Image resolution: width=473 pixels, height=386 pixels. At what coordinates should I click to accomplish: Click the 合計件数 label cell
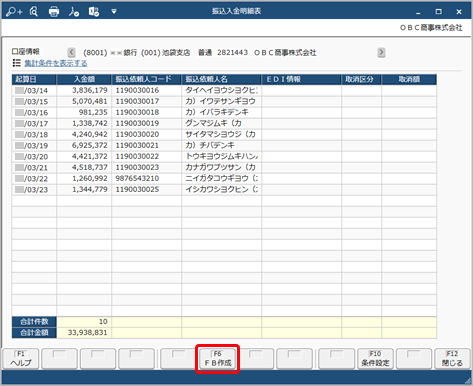tap(34, 322)
